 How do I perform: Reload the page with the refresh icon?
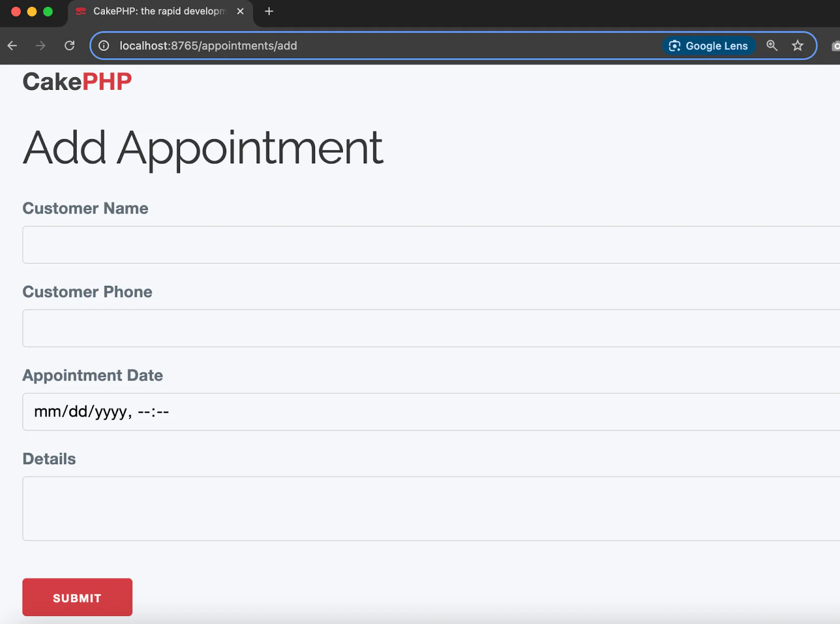(69, 46)
